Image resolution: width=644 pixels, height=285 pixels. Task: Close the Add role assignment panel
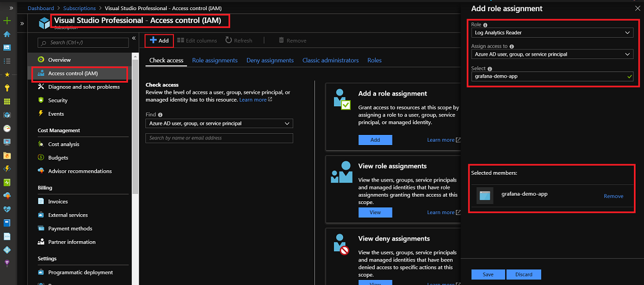637,8
